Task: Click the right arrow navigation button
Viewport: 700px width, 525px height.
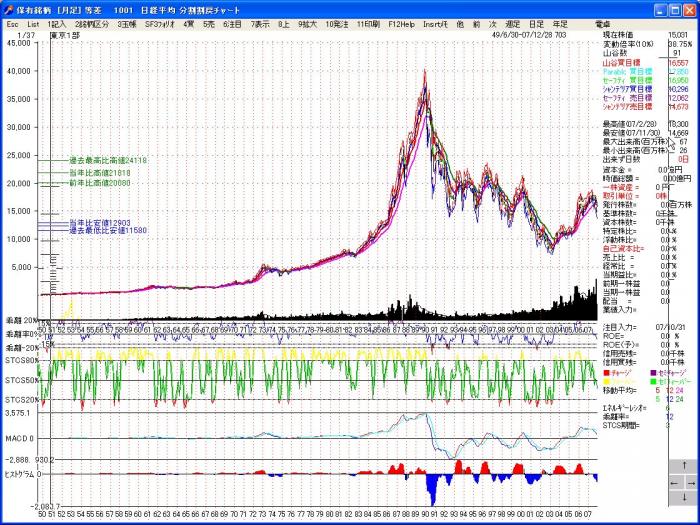Action: point(690,482)
